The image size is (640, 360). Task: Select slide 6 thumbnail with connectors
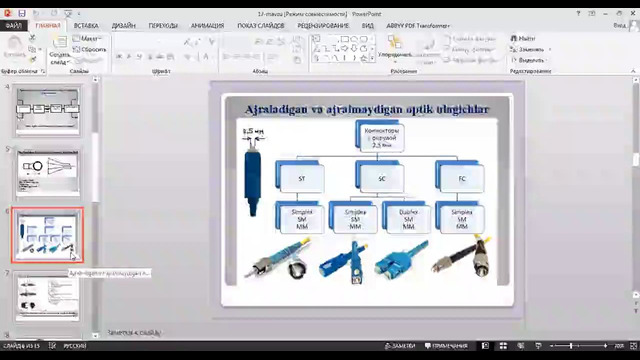pos(48,235)
